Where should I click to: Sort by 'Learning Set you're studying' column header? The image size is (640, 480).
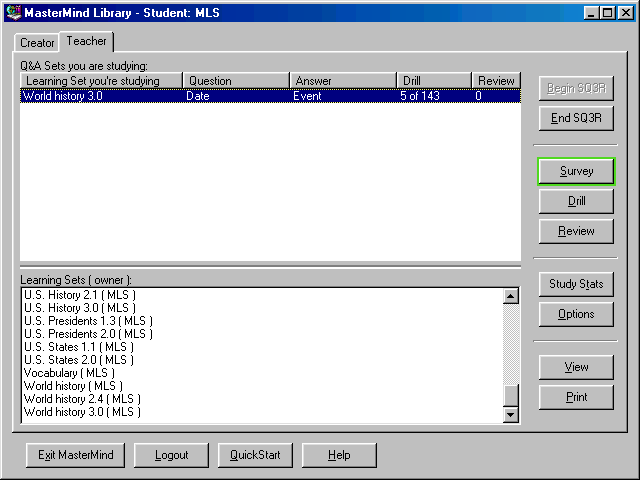tap(101, 80)
